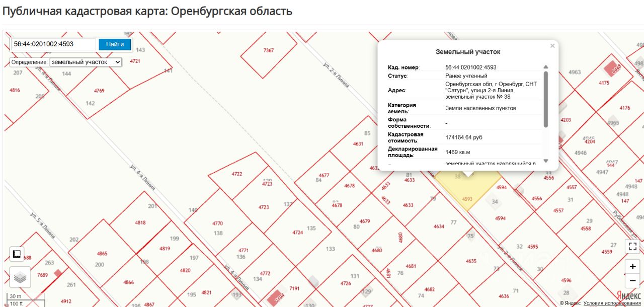This screenshot has height=307, width=644.
Task: Click parcel label 4724
Action: click(298, 233)
